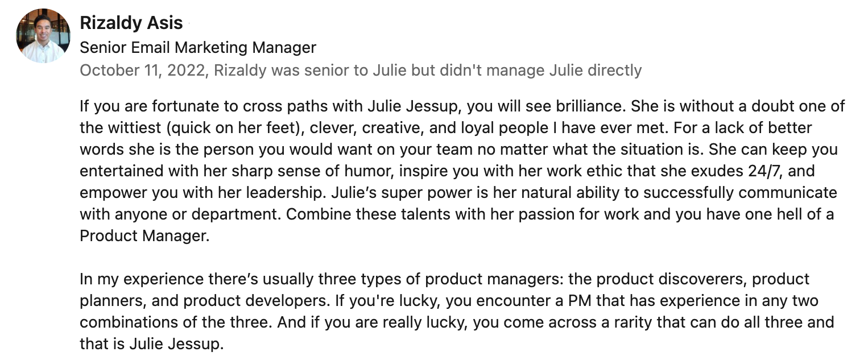Click the paragraph starting "In my experience"
Screen dimensions: 868x364
(456, 312)
